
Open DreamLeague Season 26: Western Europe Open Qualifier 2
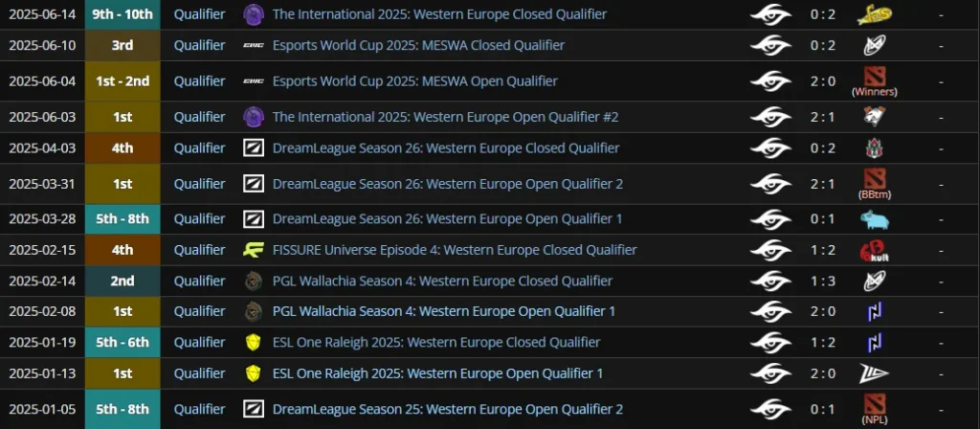[x=448, y=184]
